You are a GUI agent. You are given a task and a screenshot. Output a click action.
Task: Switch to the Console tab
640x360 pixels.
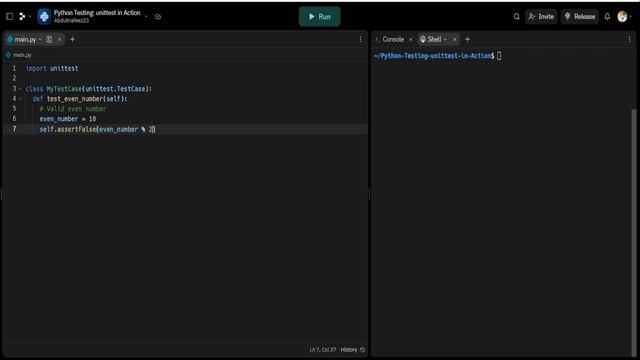[x=393, y=39]
